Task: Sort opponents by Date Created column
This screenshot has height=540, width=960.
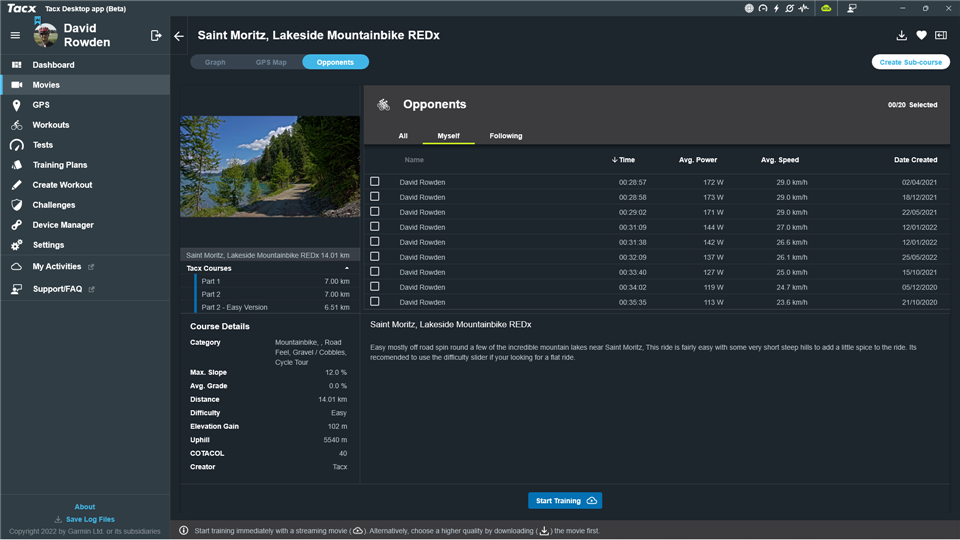Action: tap(915, 160)
